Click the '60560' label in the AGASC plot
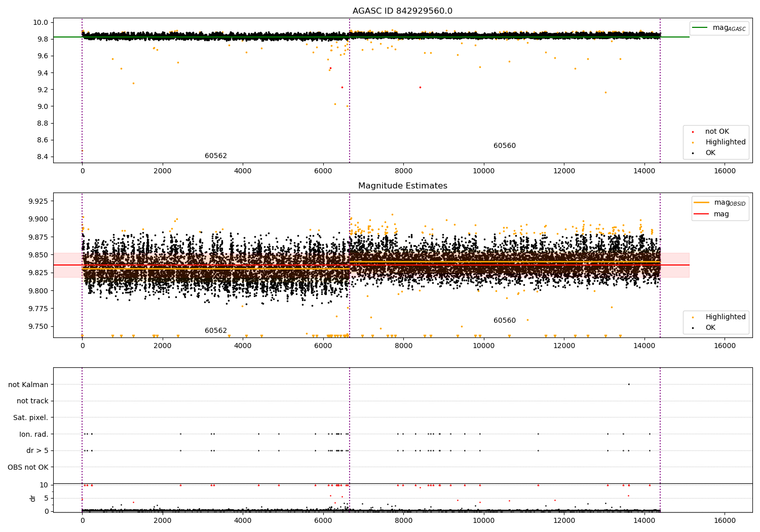 505,146
